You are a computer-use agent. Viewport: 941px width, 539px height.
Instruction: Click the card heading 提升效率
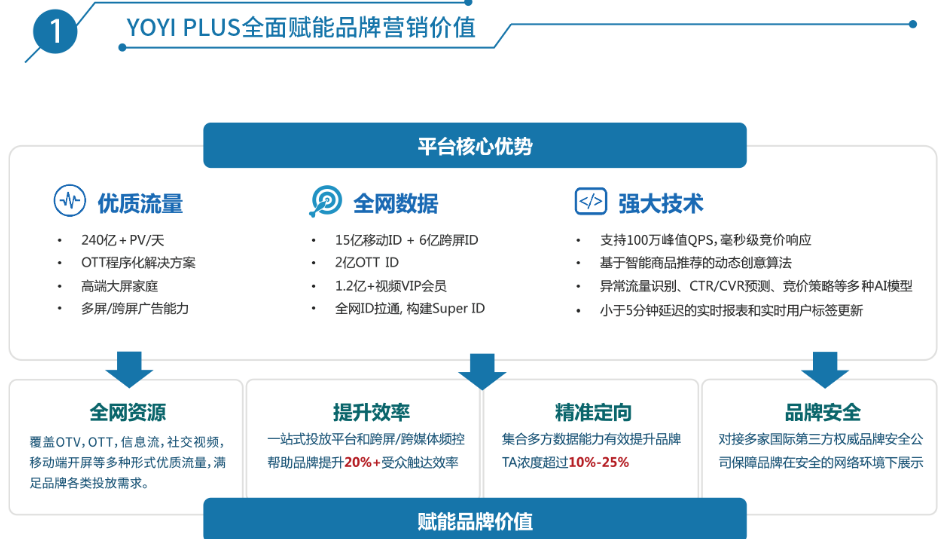[371, 412]
